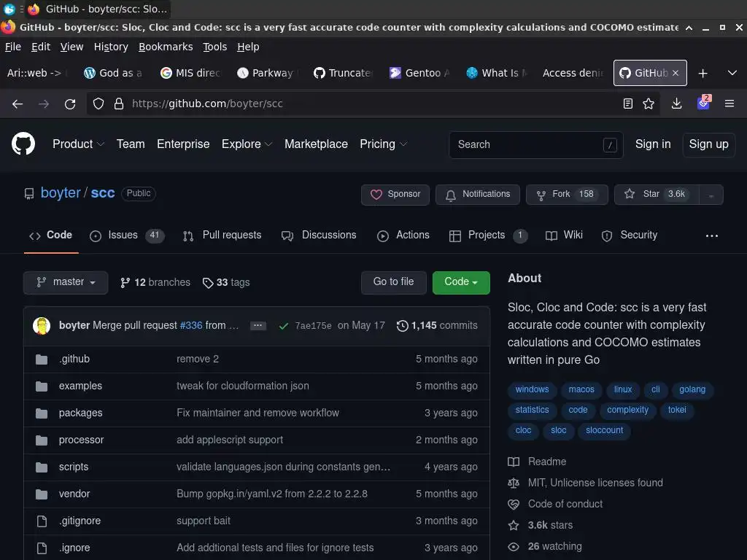Screen dimensions: 747x560
Task: Reload the page with the refresh icon
Action: pyautogui.click(x=70, y=104)
